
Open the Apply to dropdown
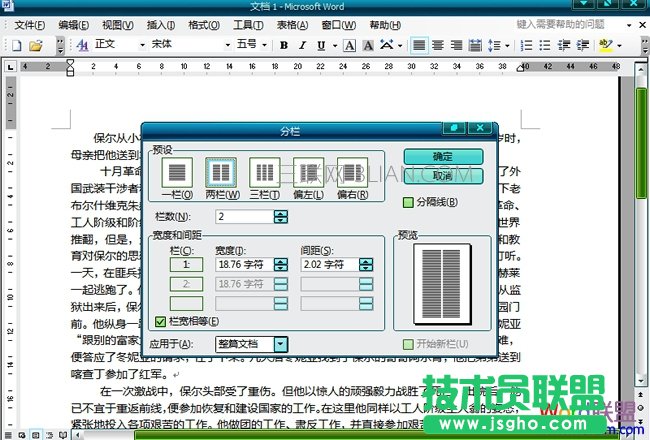point(281,344)
